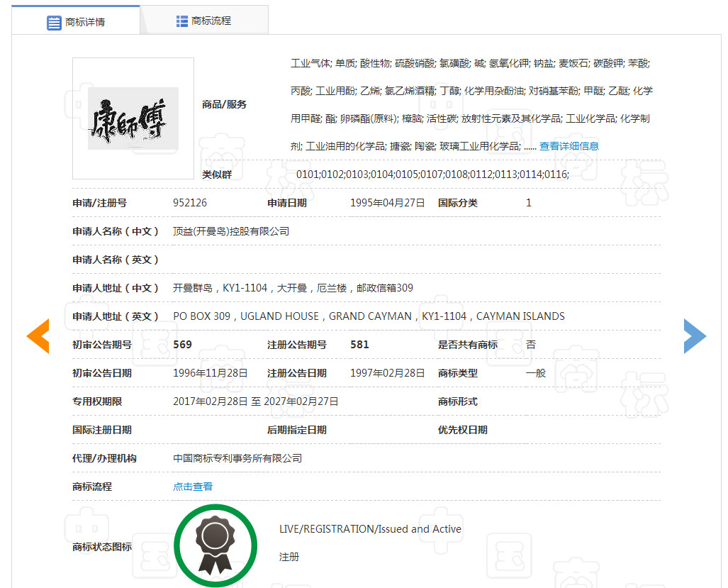Switch to the 商标流程 tab
The height and width of the screenshot is (588, 728).
coord(204,21)
